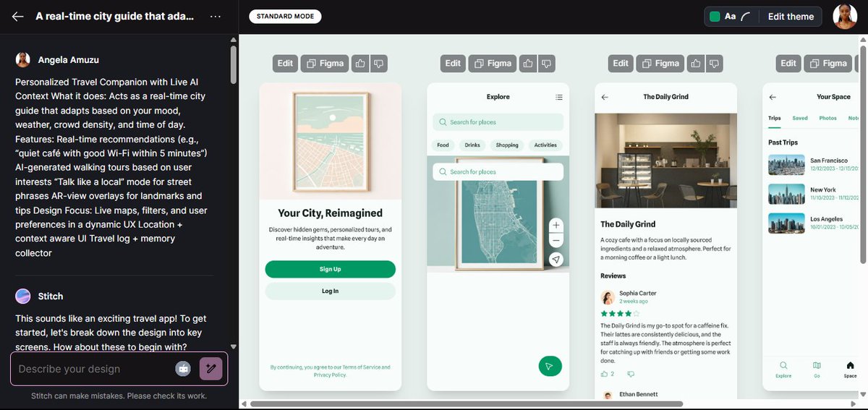
Task: Click Angela Amuzu's chat avatar
Action: pos(23,59)
